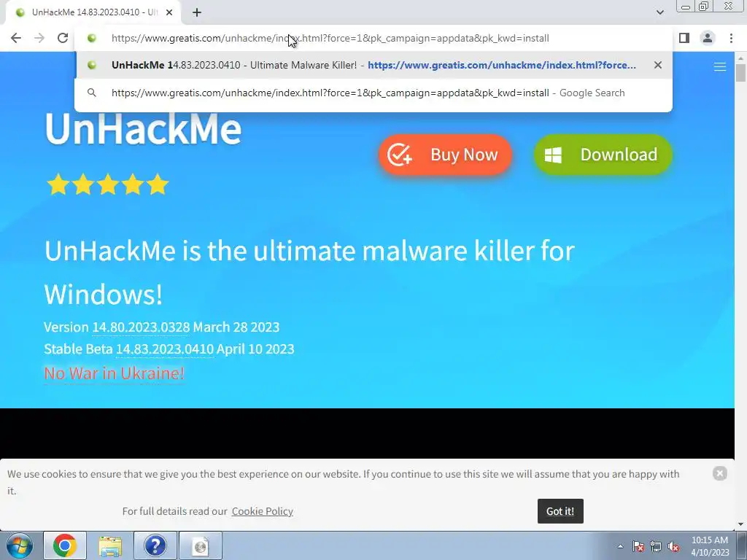Click the UnHackMe page heading

pos(143,128)
